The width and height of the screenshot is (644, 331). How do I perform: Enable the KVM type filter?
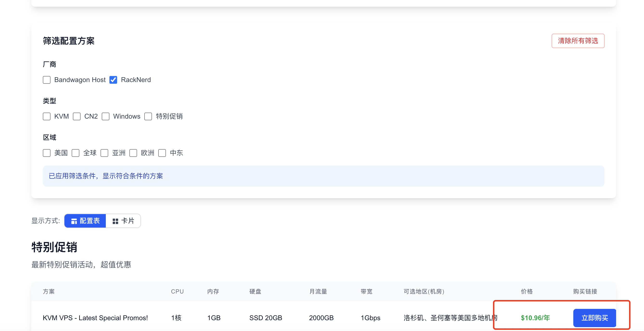[x=46, y=116]
